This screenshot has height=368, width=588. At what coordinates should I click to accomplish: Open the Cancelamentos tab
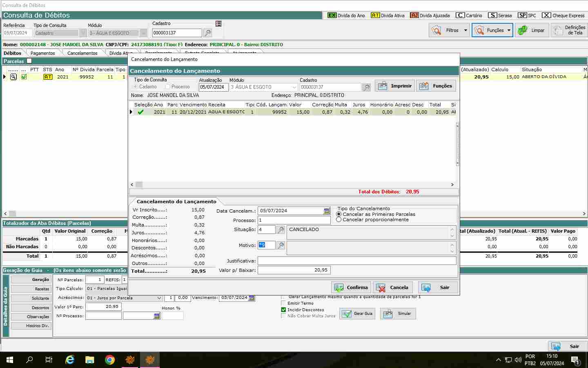[x=82, y=53]
